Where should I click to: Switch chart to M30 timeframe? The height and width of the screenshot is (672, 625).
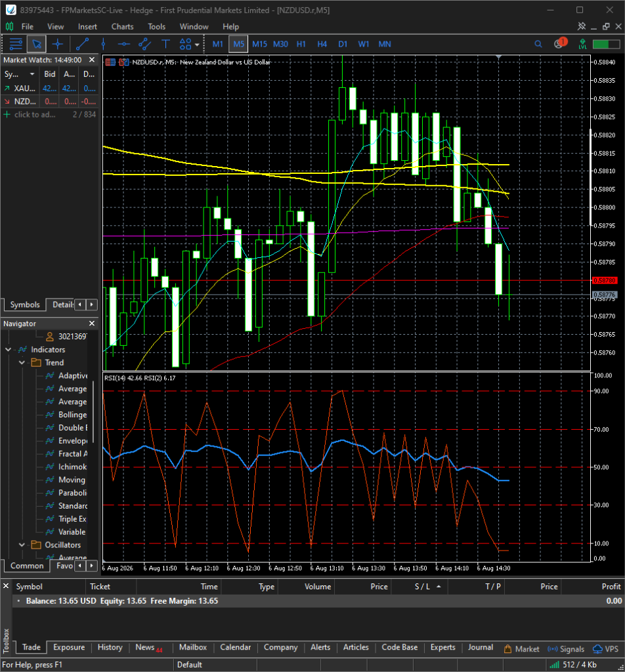(x=280, y=44)
